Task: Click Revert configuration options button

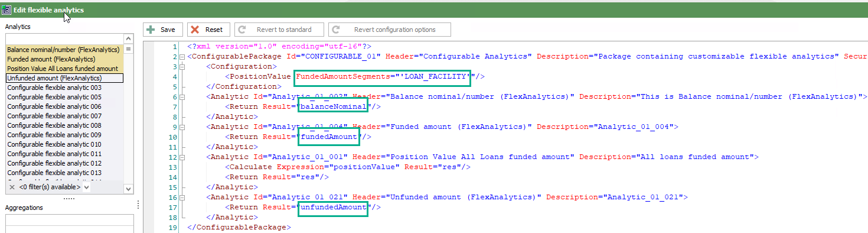Action: [x=389, y=30]
